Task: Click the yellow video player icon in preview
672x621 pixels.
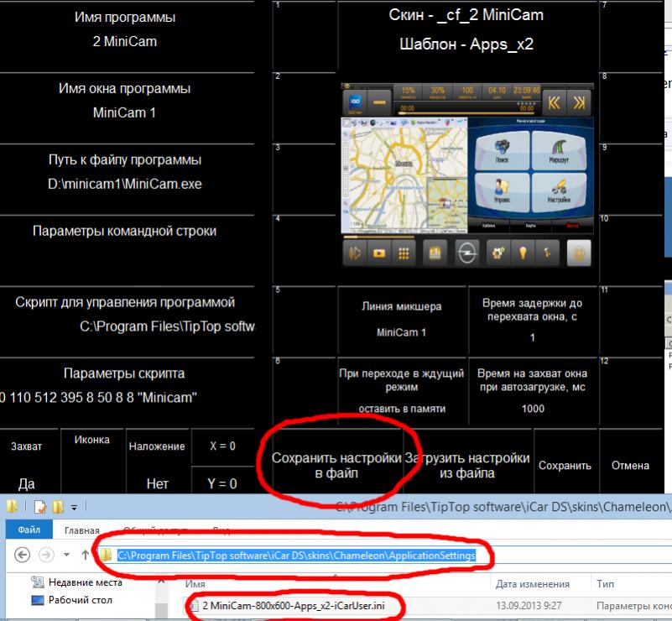Action: tap(379, 253)
